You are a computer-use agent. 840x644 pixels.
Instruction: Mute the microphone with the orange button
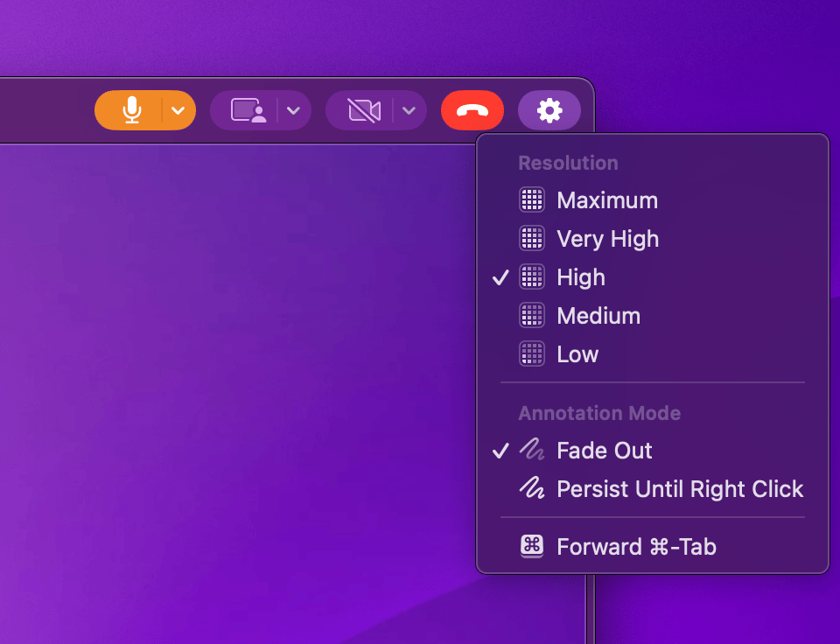point(132,110)
